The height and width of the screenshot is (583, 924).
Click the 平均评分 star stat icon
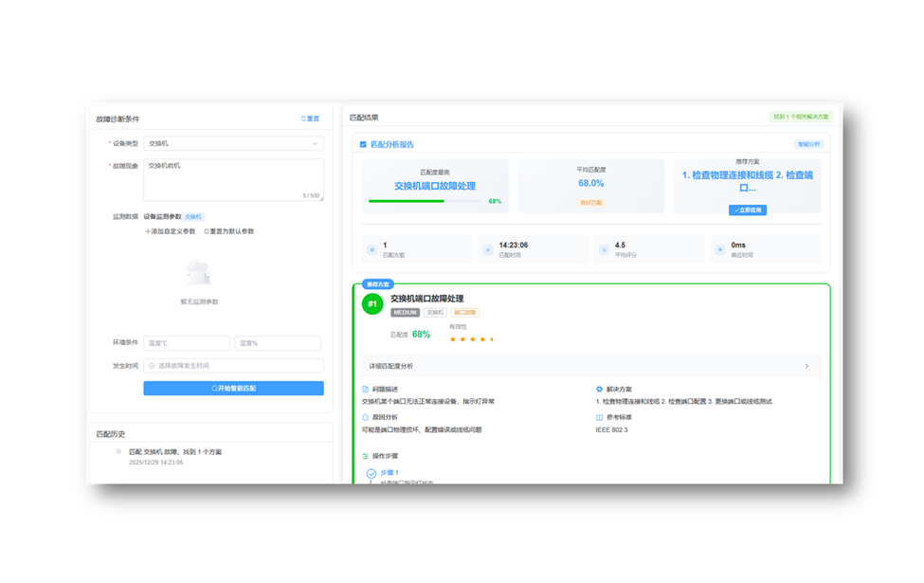(605, 250)
